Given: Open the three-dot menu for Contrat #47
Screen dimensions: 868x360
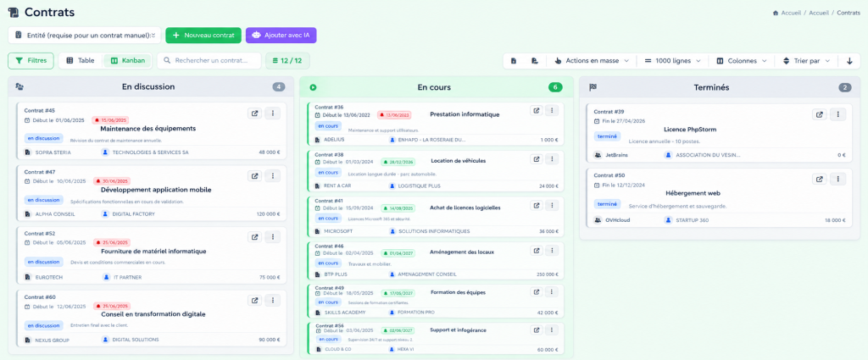Looking at the screenshot, I should coord(272,176).
